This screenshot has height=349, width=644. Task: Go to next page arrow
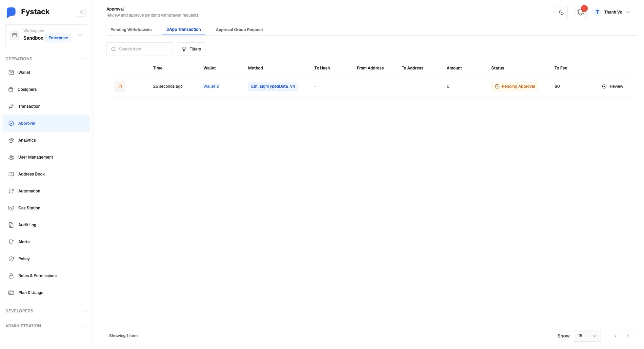[x=628, y=336]
